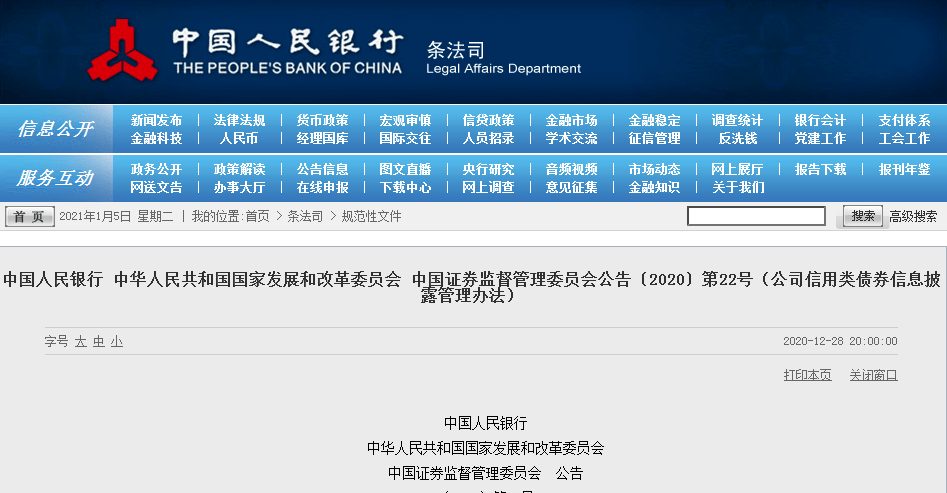
Task: Click 打印本页 print link
Action: coord(807,375)
